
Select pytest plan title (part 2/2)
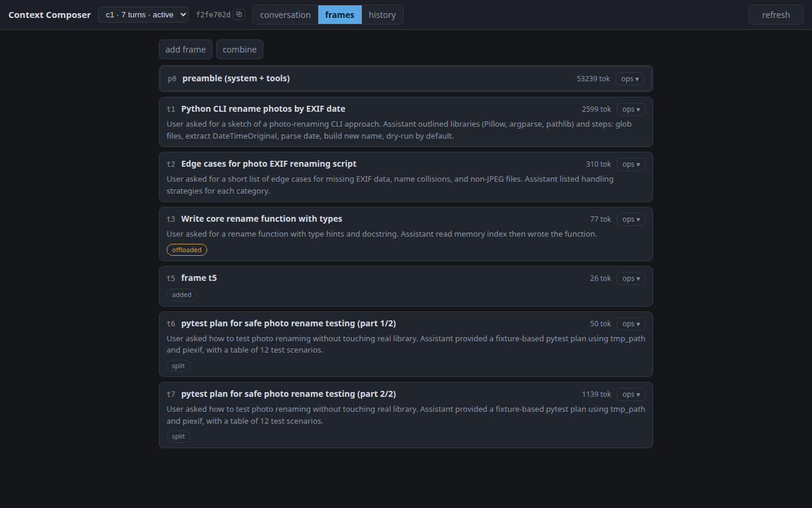click(288, 394)
